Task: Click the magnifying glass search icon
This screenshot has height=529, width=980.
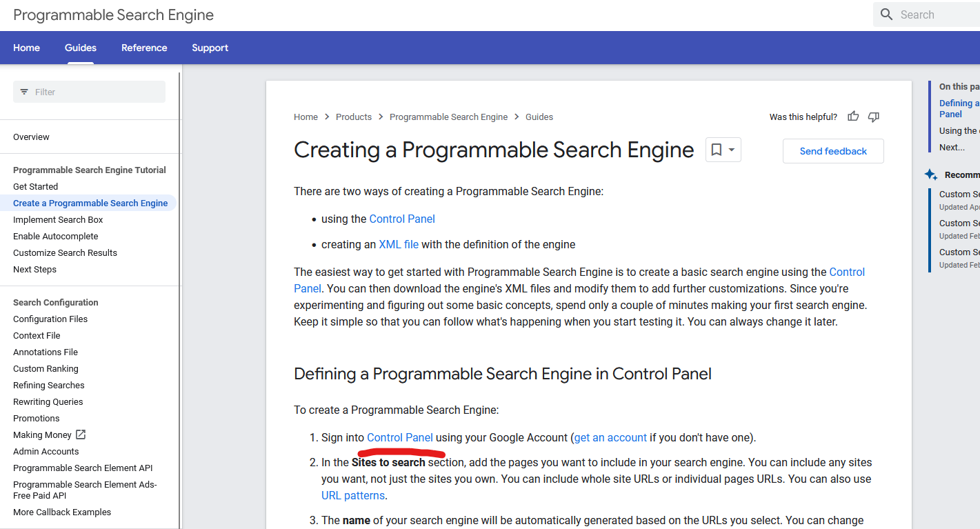Action: tap(887, 14)
